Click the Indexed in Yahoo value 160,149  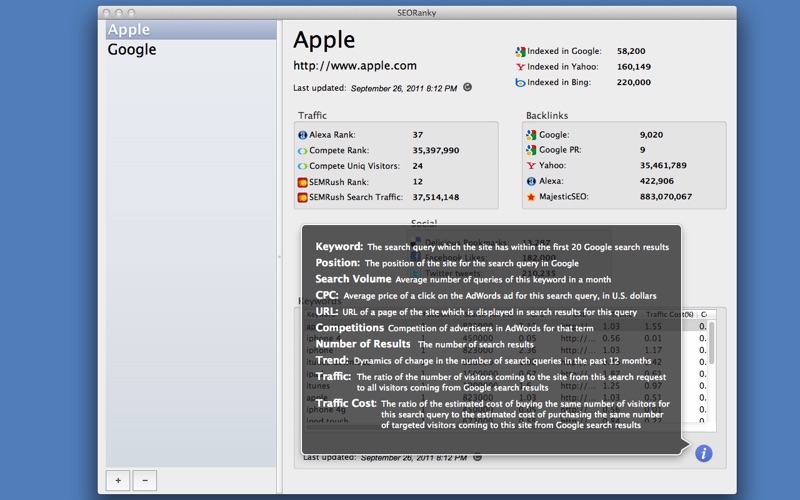click(634, 66)
